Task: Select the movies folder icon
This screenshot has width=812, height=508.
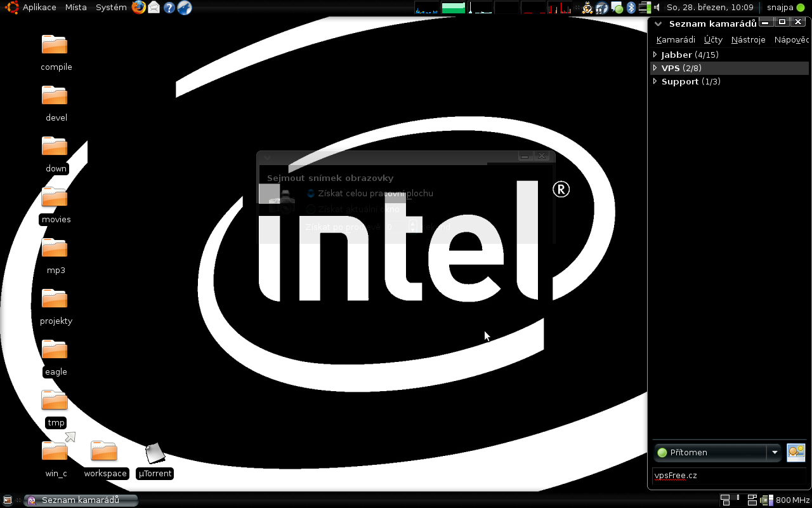Action: (56, 198)
